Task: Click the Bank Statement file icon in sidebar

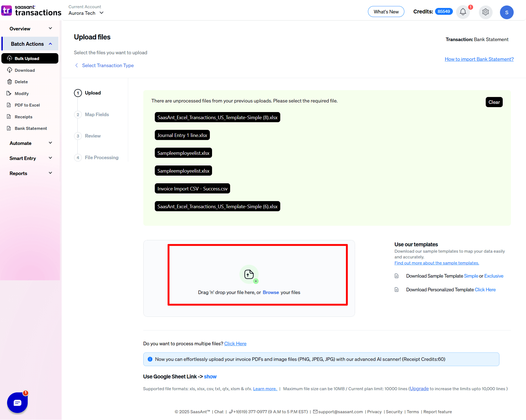Action: 9,128
